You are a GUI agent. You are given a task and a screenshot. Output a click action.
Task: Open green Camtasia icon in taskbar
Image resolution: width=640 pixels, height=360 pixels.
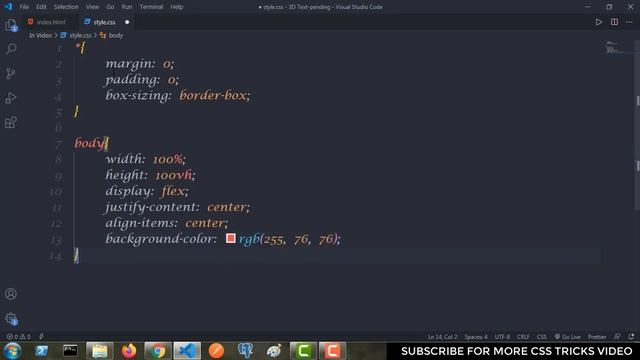coord(303,351)
